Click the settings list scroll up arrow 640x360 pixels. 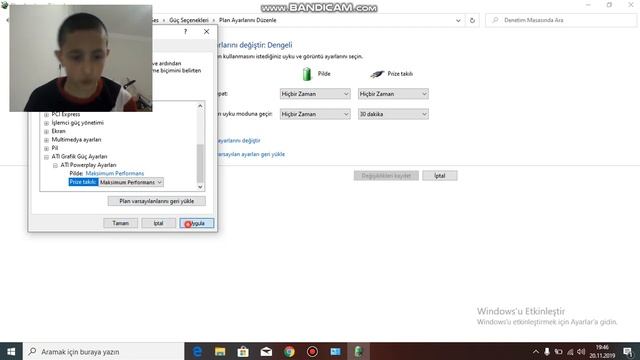200,106
